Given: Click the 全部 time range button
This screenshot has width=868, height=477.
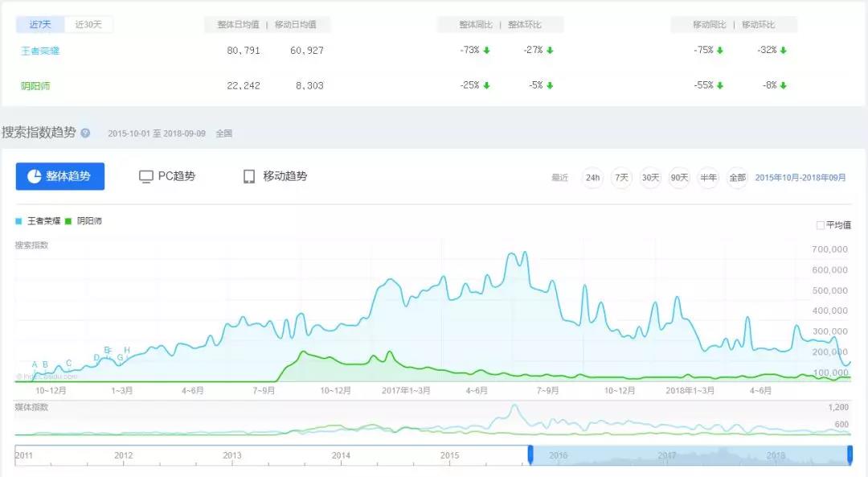Looking at the screenshot, I should click(x=737, y=178).
